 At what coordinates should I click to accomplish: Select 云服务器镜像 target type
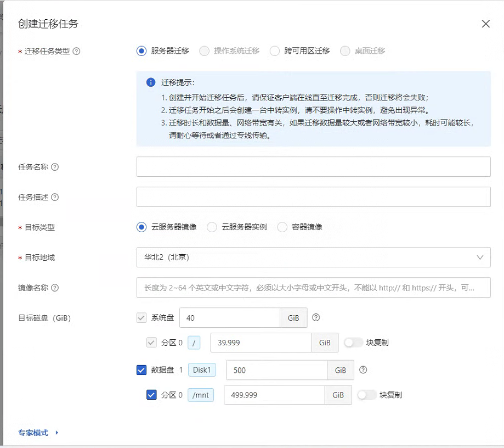(141, 227)
